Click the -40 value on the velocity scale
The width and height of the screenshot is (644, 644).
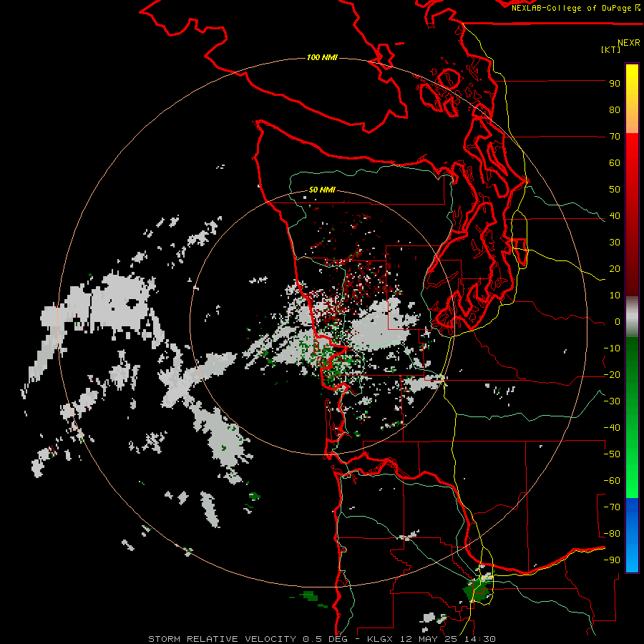click(612, 428)
